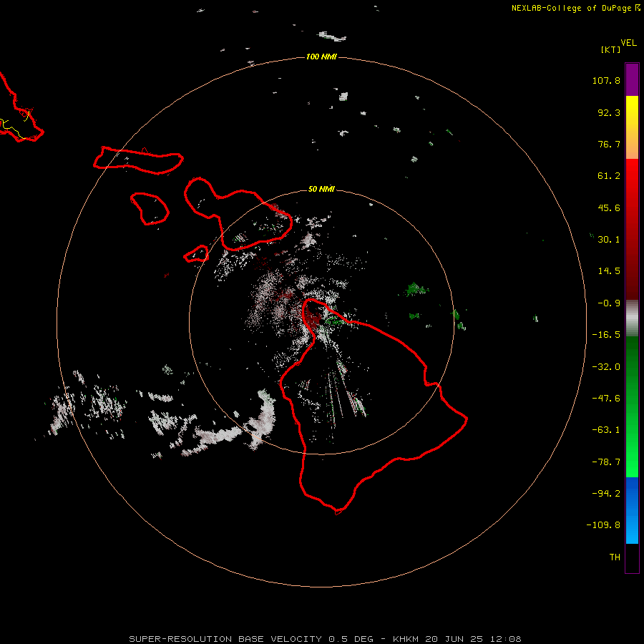Select the -63.1 legend value

(x=606, y=430)
